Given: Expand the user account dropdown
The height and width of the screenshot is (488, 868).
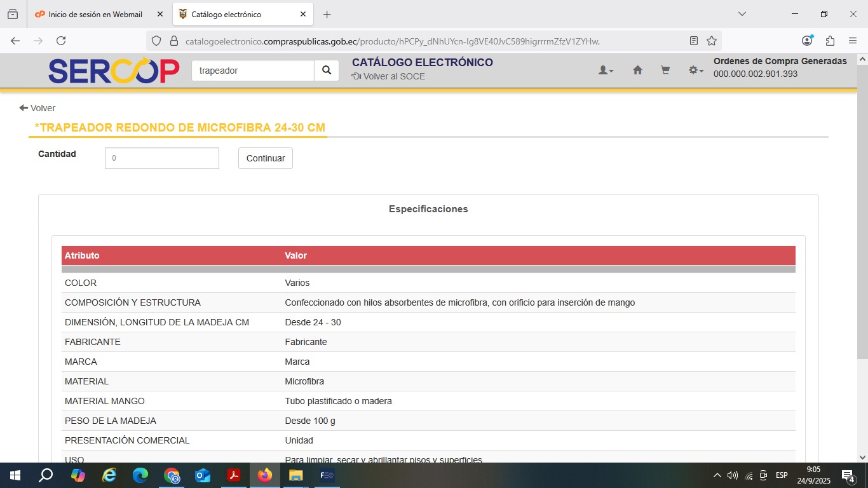Looking at the screenshot, I should point(606,71).
